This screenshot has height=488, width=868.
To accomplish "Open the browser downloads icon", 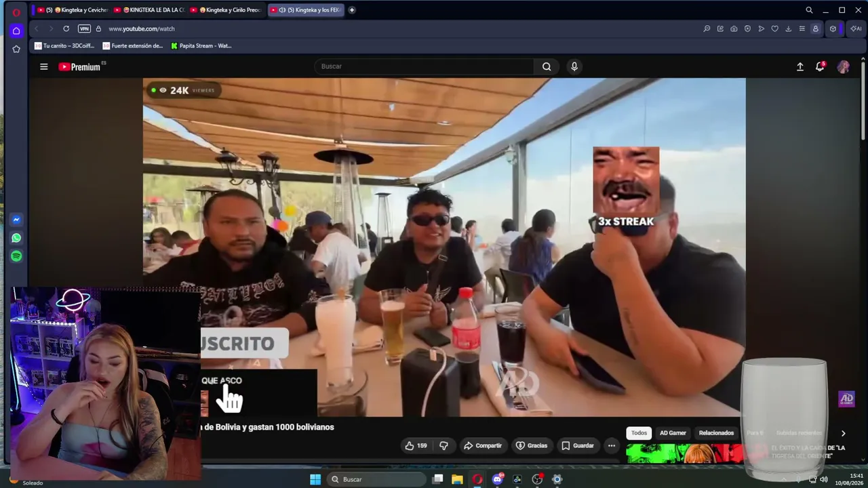I will pyautogui.click(x=788, y=28).
